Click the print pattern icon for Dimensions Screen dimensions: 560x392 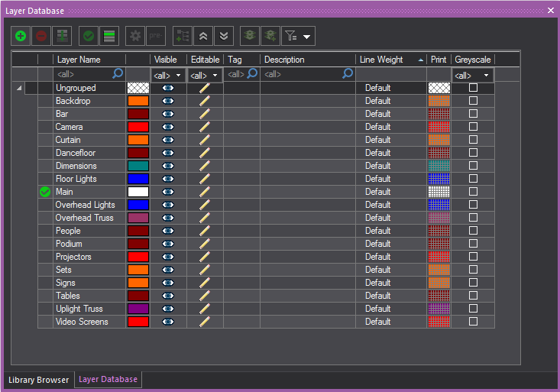point(439,166)
